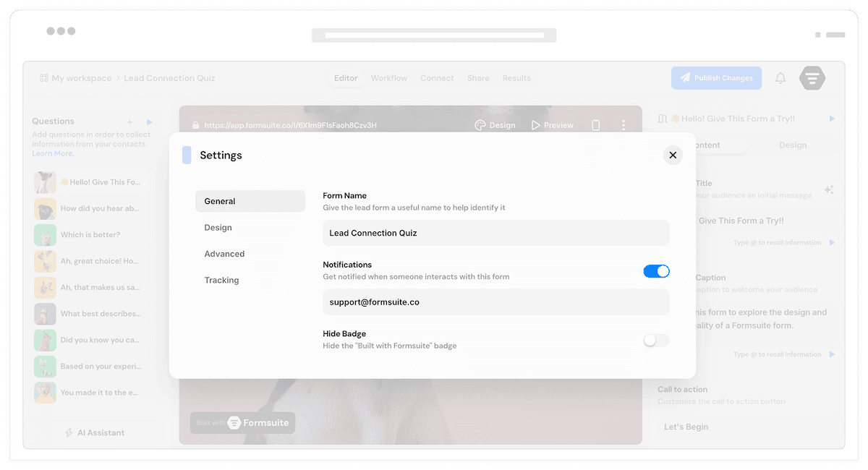
Task: Close the Settings dialog with X button
Action: point(673,155)
